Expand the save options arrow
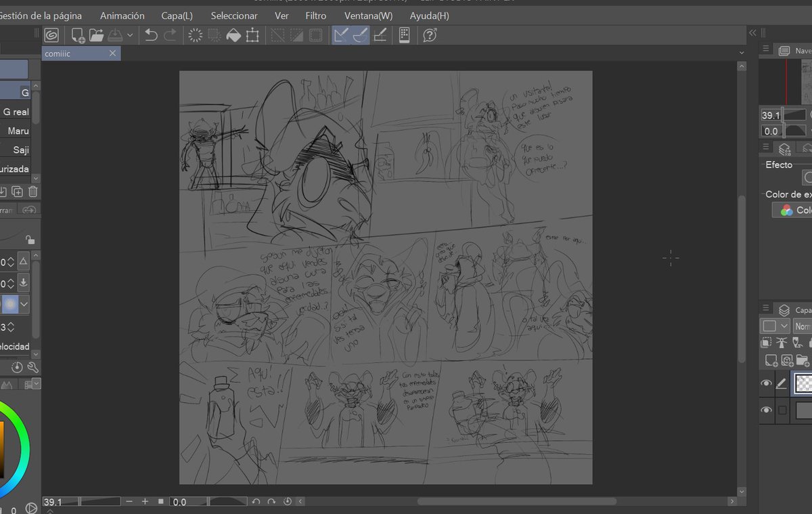This screenshot has width=812, height=514. tap(130, 35)
